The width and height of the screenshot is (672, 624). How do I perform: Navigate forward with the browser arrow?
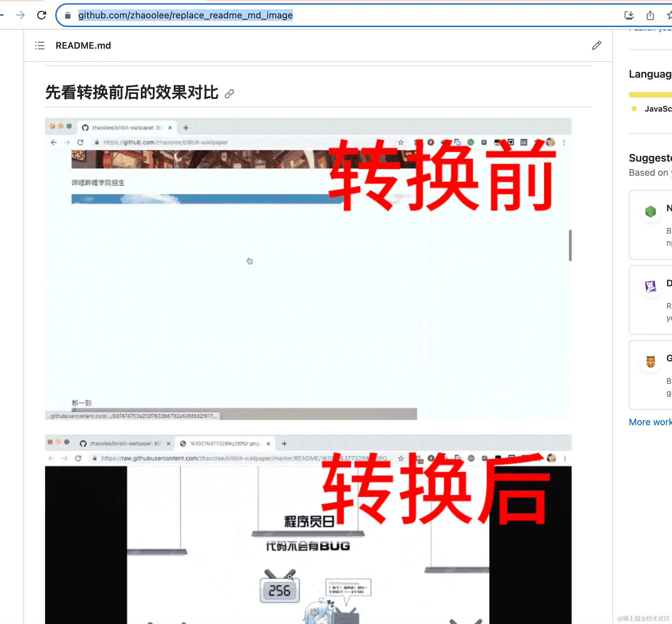(21, 15)
